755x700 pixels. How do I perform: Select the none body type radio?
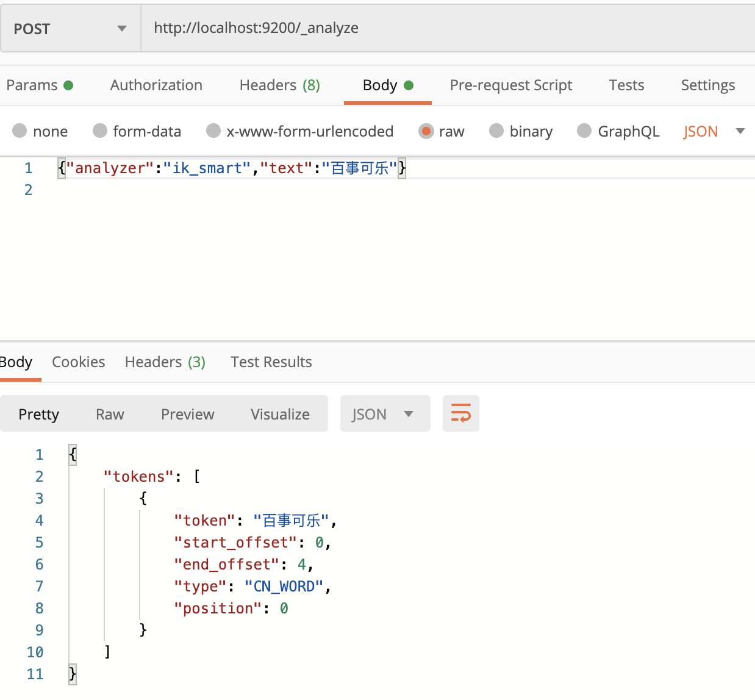tap(20, 131)
